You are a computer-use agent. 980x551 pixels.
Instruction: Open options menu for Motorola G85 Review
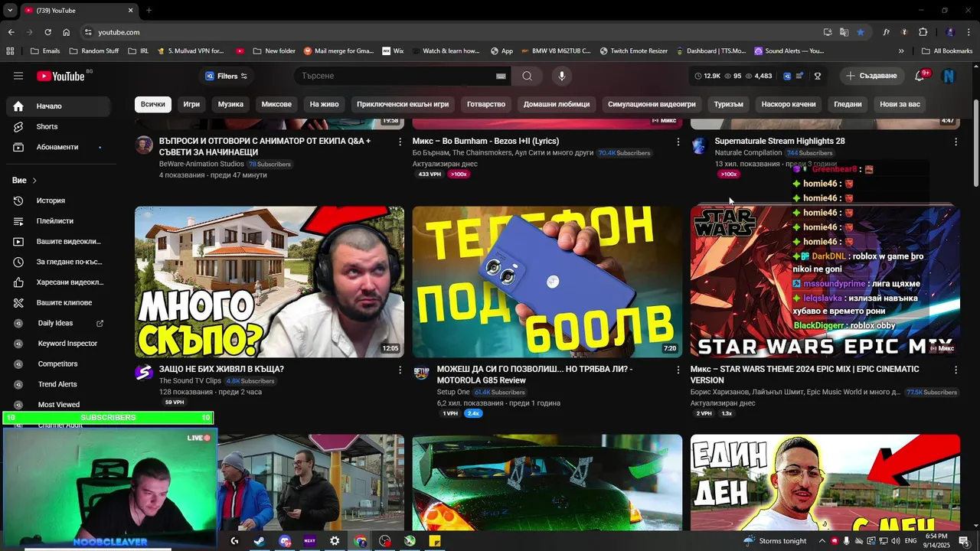678,370
